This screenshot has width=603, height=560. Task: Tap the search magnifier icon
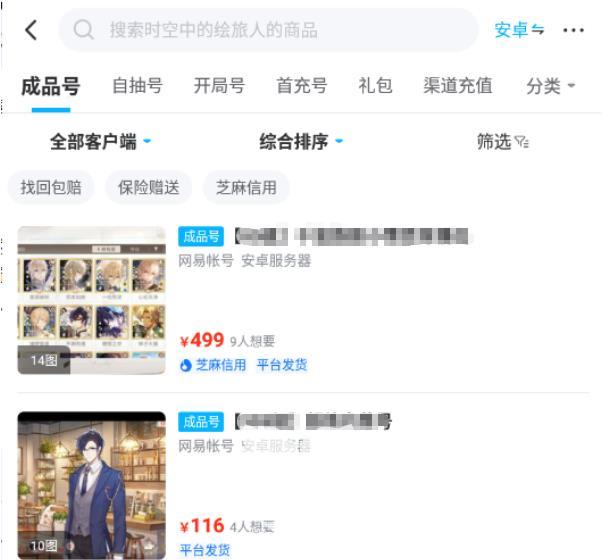pyautogui.click(x=83, y=30)
